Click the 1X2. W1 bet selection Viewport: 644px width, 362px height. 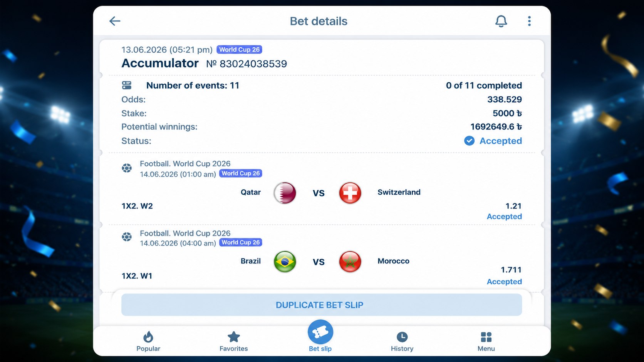[x=137, y=276]
